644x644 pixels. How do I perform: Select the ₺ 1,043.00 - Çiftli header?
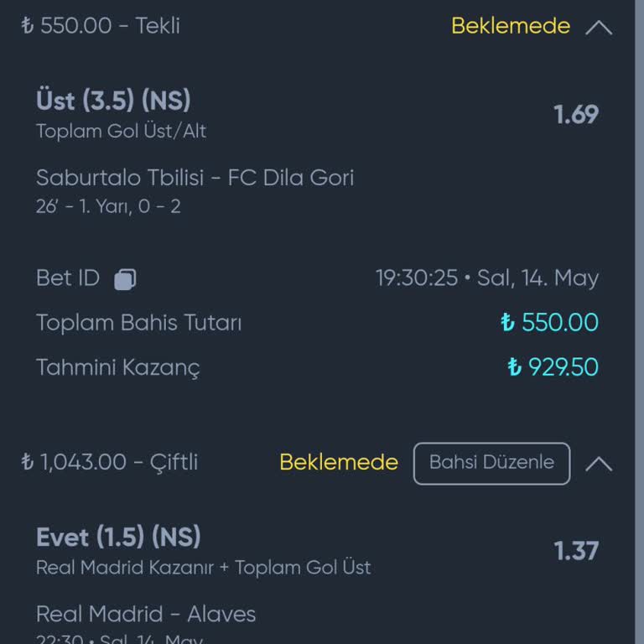pos(110,462)
